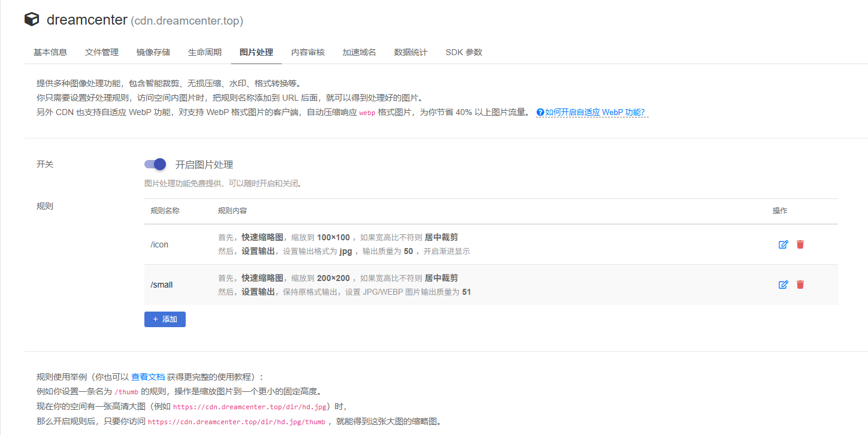The width and height of the screenshot is (868, 435).
Task: Switch to the 文件管理 tab
Action: click(102, 52)
